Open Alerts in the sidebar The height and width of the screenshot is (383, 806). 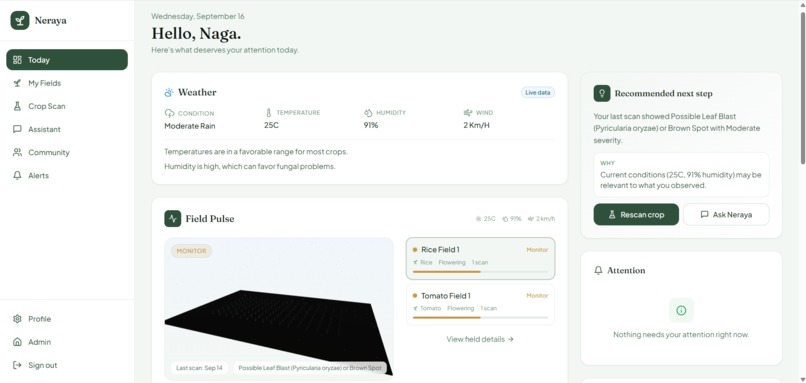67,175
